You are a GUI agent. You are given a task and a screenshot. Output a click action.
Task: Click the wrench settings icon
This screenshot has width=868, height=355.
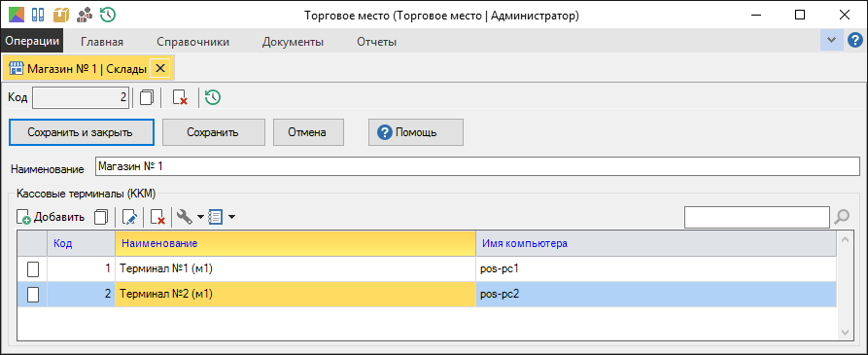pyautogui.click(x=185, y=217)
